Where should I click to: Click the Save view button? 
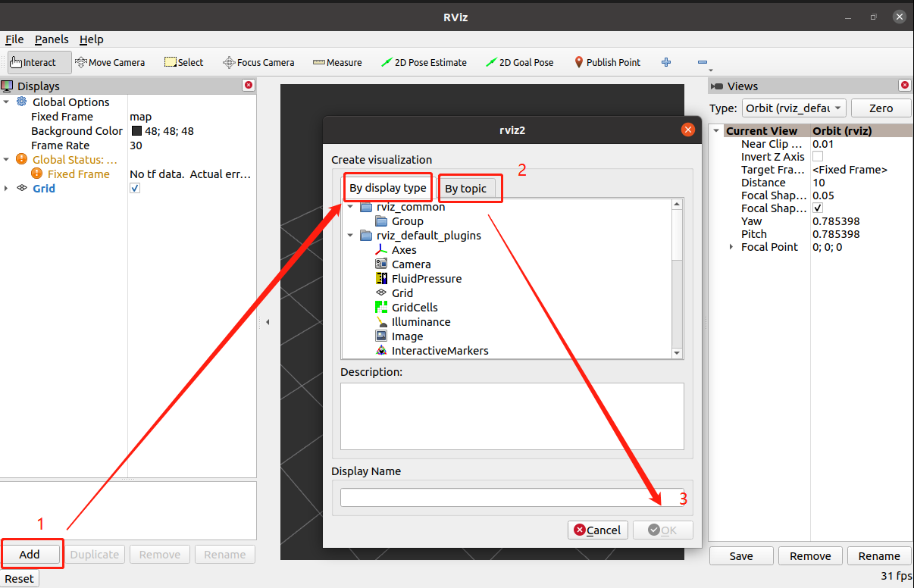click(741, 556)
